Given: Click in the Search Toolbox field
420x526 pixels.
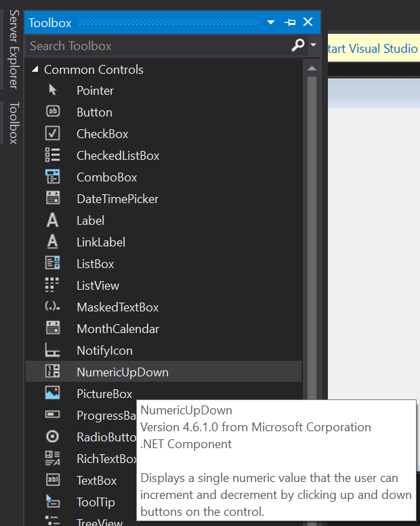Looking at the screenshot, I should tap(158, 45).
